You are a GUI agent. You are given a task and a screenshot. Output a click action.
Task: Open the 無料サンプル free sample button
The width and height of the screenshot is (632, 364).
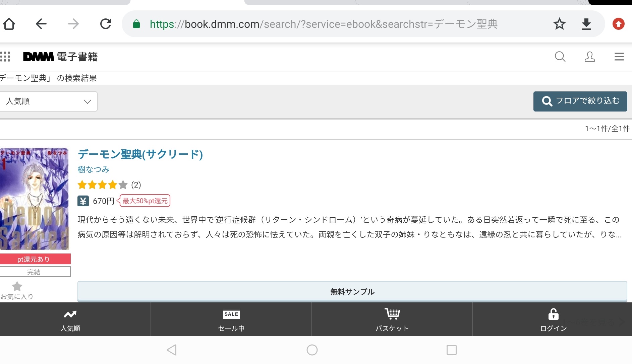352,292
